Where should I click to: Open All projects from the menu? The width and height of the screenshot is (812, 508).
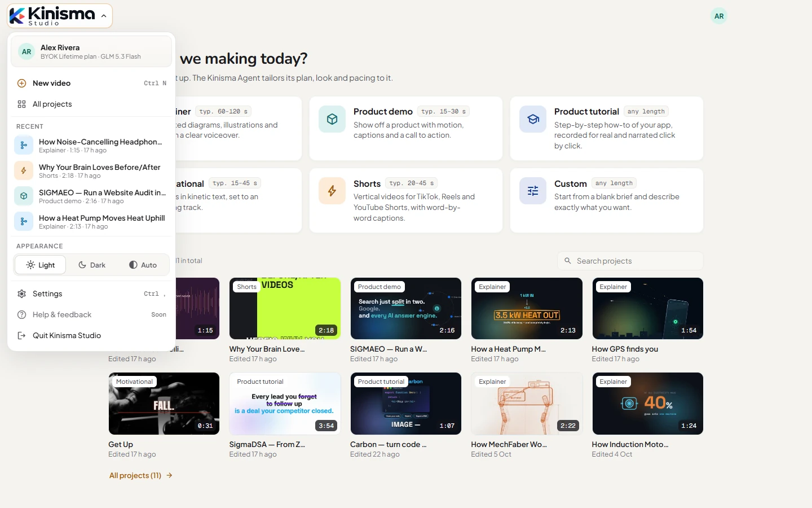[91, 104]
